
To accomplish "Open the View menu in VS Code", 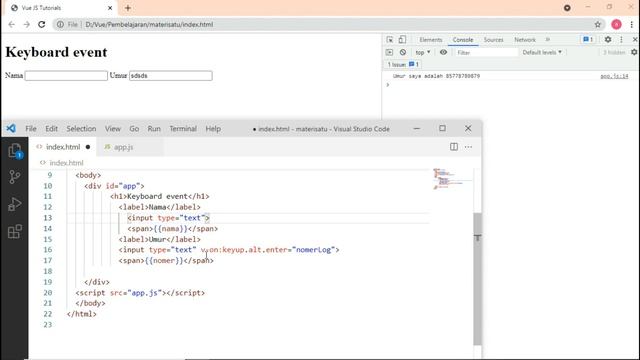I will click(x=113, y=129).
